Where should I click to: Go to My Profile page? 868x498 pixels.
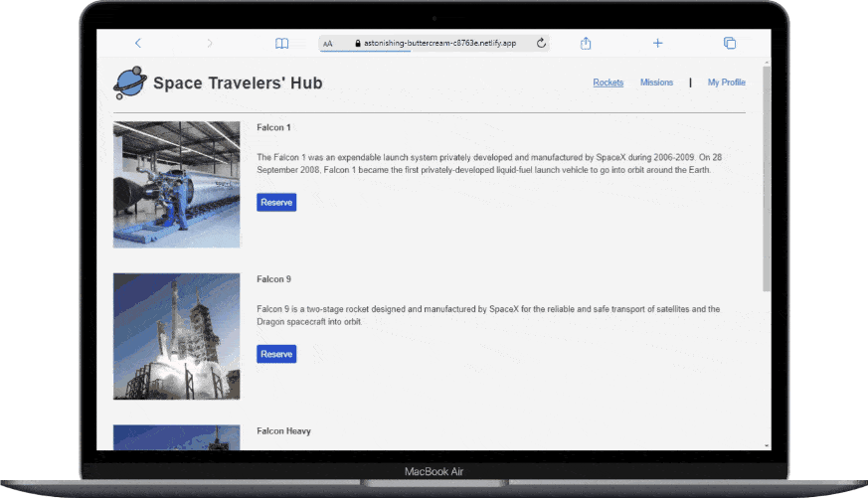(726, 83)
